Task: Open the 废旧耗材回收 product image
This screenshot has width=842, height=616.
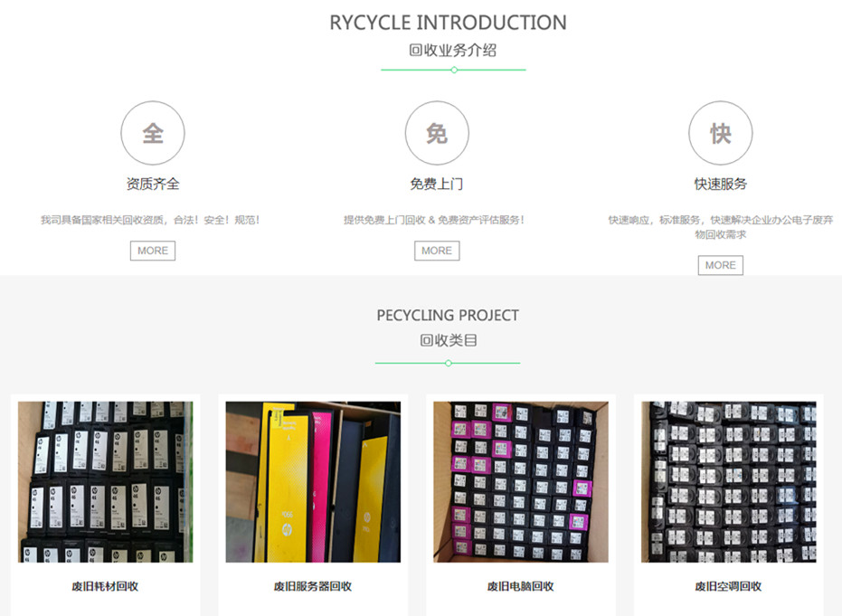Action: [105, 482]
